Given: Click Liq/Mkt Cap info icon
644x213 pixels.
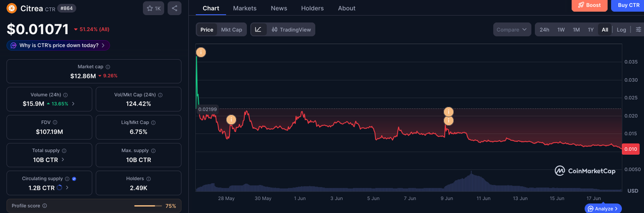Looking at the screenshot, I should coord(154,123).
